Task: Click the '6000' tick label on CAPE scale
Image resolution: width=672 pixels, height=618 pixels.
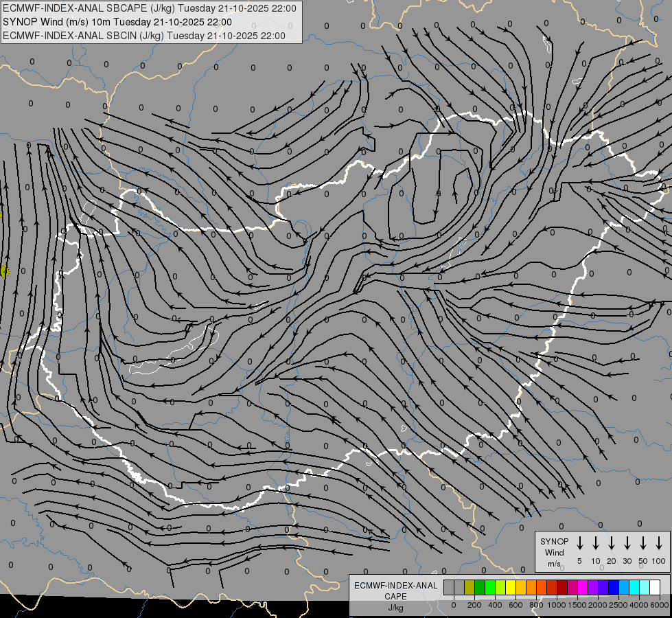Action: (660, 605)
